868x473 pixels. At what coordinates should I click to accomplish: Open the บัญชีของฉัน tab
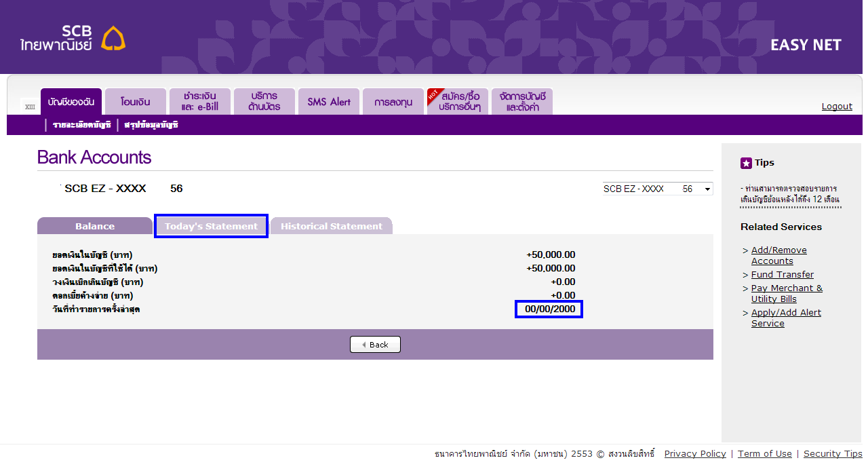tap(71, 102)
